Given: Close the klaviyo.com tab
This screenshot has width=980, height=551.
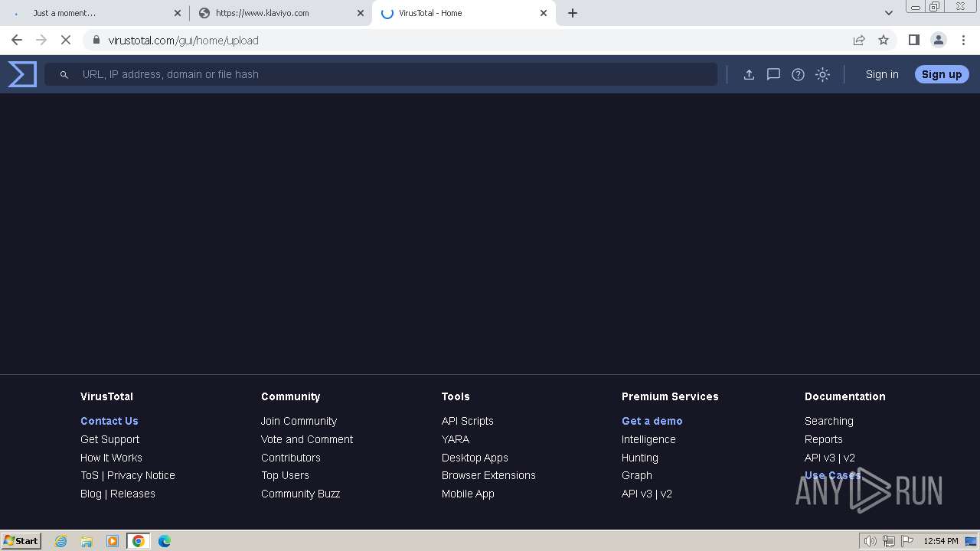Looking at the screenshot, I should coord(361,13).
